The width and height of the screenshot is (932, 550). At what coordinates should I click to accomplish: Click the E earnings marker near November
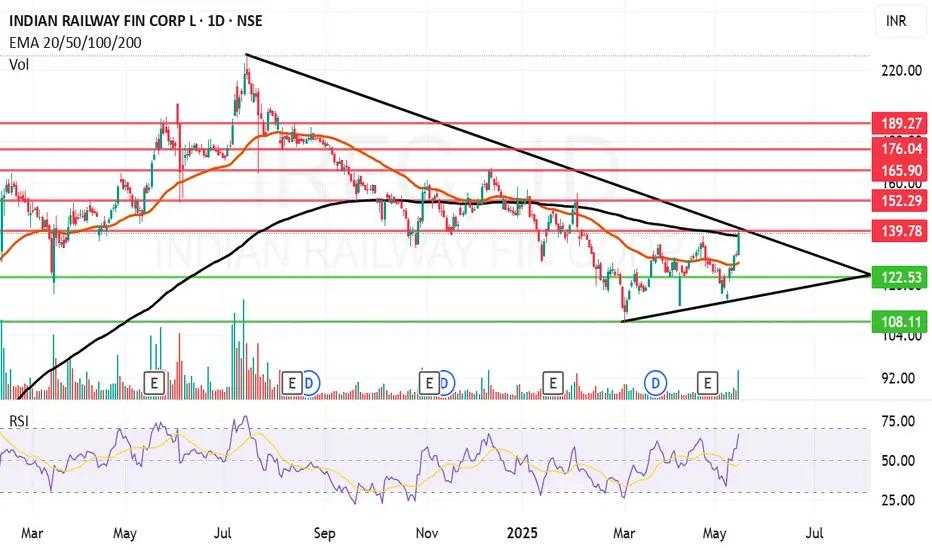429,384
